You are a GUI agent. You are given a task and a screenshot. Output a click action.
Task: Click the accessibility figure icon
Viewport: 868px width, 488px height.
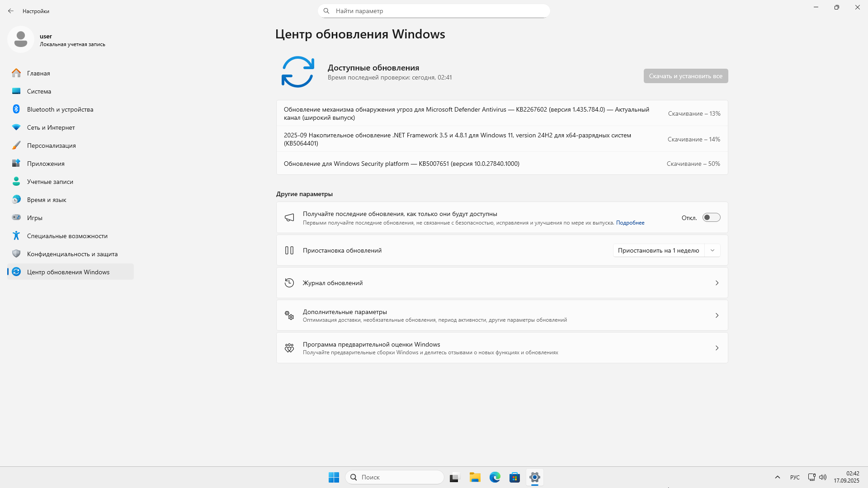pyautogui.click(x=16, y=235)
